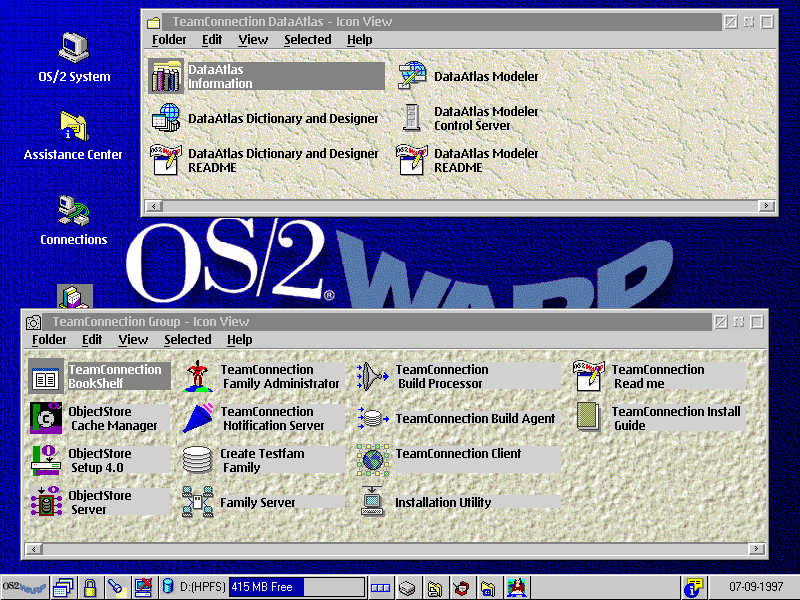This screenshot has width=800, height=600.
Task: Maximize the TeamConnection Group window
Action: (x=757, y=322)
